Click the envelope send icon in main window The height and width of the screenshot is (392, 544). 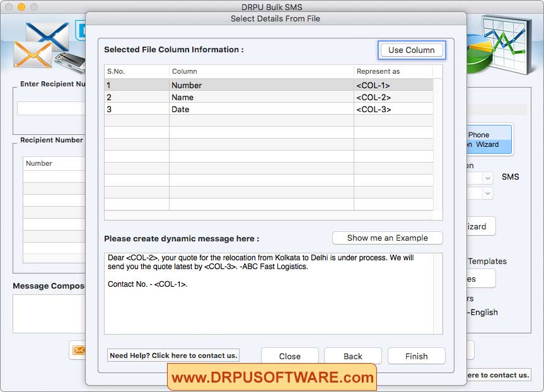pos(78,350)
